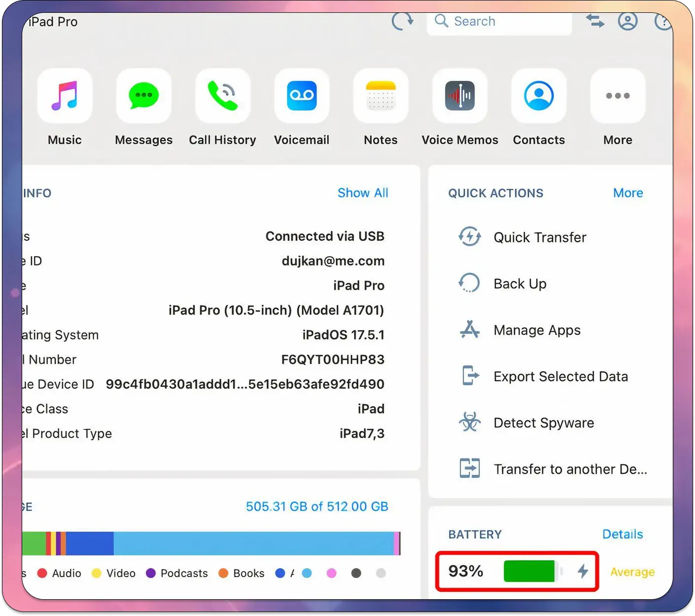This screenshot has height=616, width=695.
Task: Open the Voicemail icon
Action: pyautogui.click(x=302, y=96)
